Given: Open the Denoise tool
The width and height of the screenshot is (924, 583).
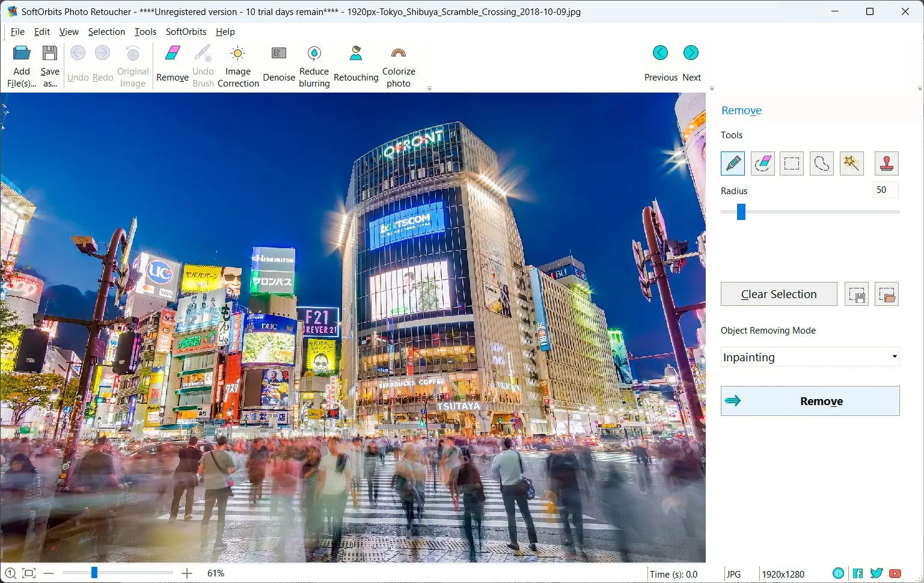Looking at the screenshot, I should tap(278, 64).
